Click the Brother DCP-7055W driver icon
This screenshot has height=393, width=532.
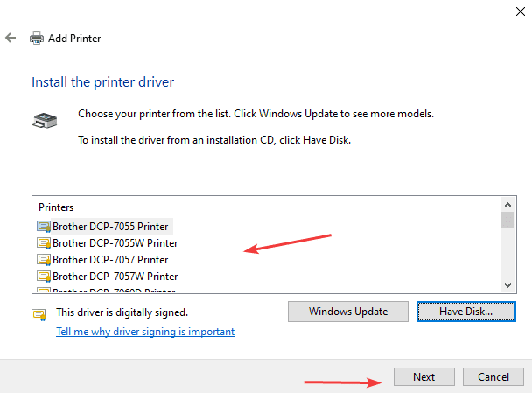tap(44, 243)
